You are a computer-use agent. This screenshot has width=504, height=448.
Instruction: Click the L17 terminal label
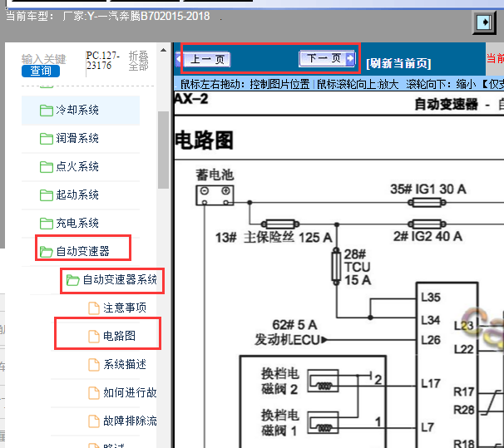tap(431, 383)
